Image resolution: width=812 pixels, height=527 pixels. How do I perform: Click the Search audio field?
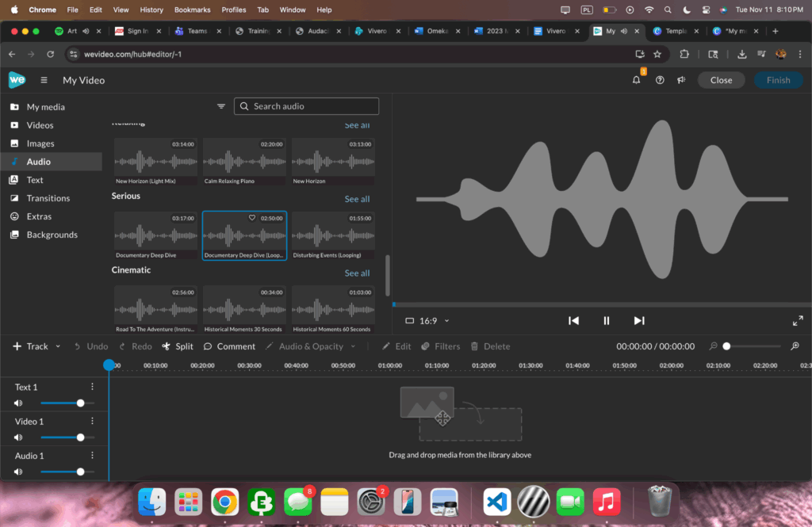[307, 106]
